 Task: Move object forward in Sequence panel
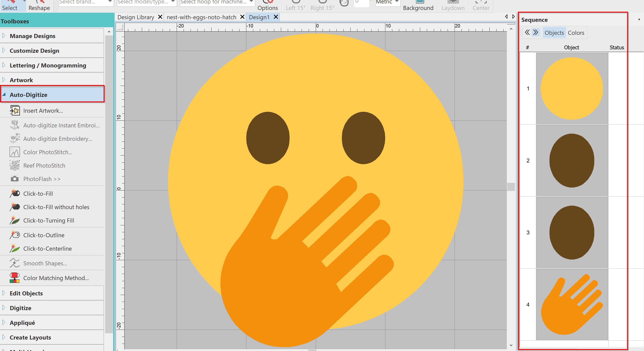tap(535, 32)
